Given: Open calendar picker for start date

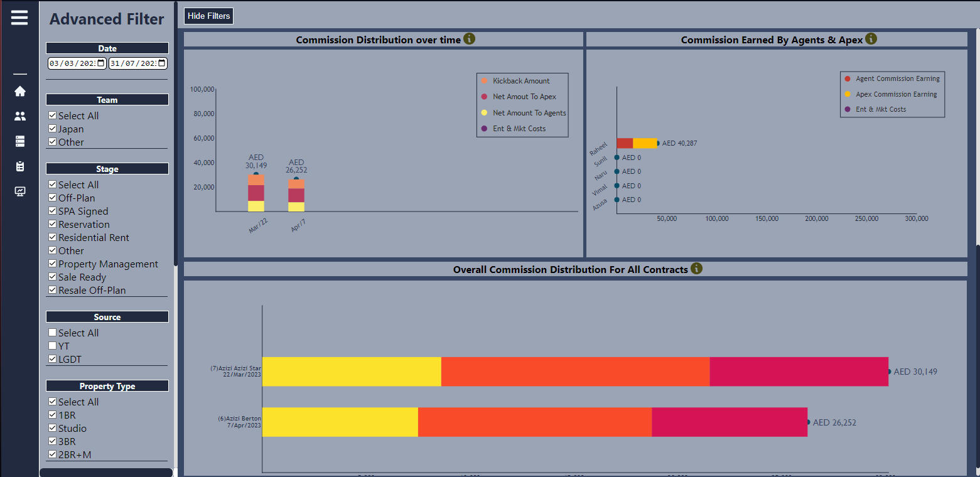Looking at the screenshot, I should (100, 63).
